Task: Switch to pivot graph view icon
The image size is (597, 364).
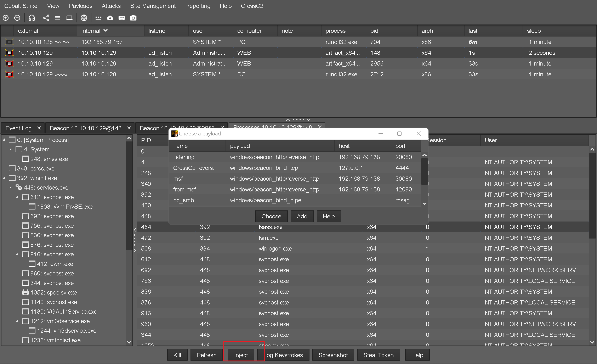Action: point(46,18)
